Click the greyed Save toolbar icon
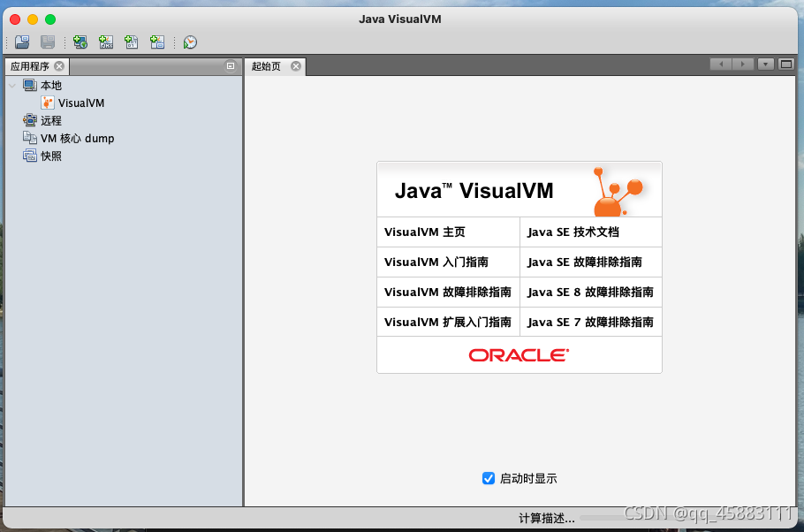This screenshot has height=532, width=804. tap(48, 42)
